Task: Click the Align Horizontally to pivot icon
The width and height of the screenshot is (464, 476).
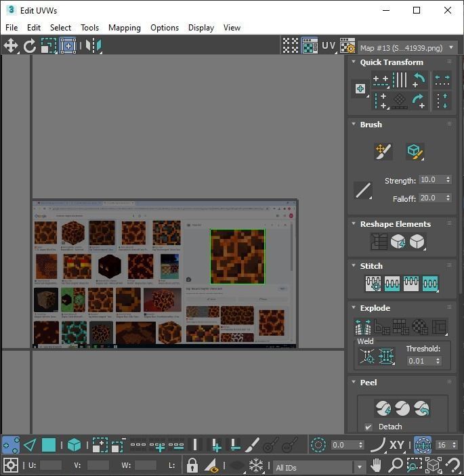Action: [x=380, y=80]
